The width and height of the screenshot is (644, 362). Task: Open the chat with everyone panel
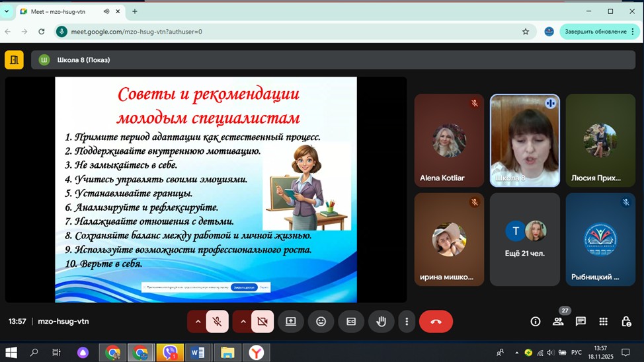click(581, 322)
